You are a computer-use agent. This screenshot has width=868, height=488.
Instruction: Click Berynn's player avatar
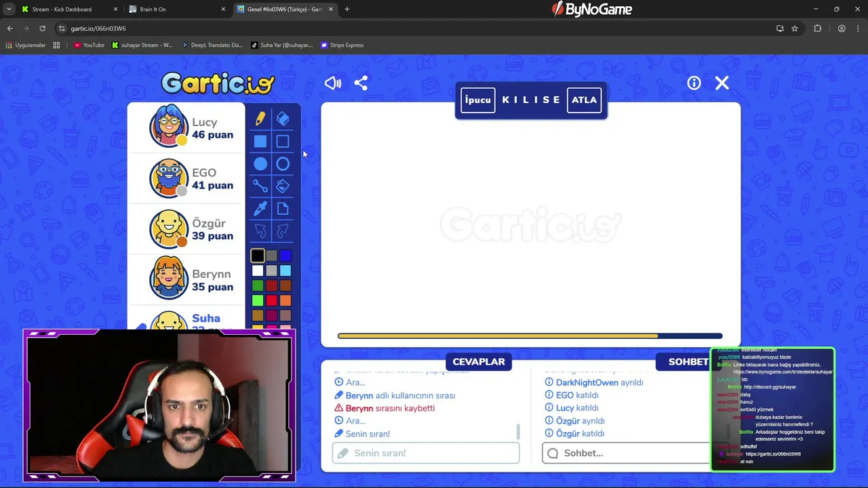point(169,278)
